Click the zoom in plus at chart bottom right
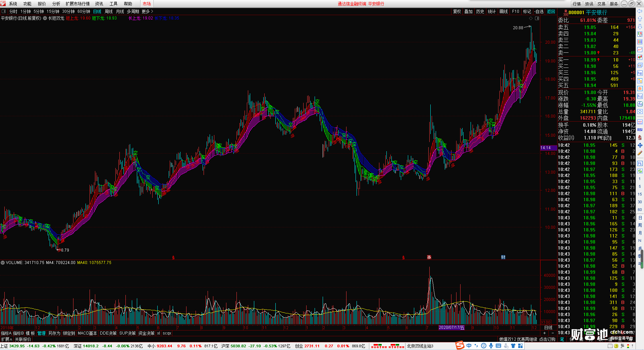The height and width of the screenshot is (350, 644). (x=545, y=333)
